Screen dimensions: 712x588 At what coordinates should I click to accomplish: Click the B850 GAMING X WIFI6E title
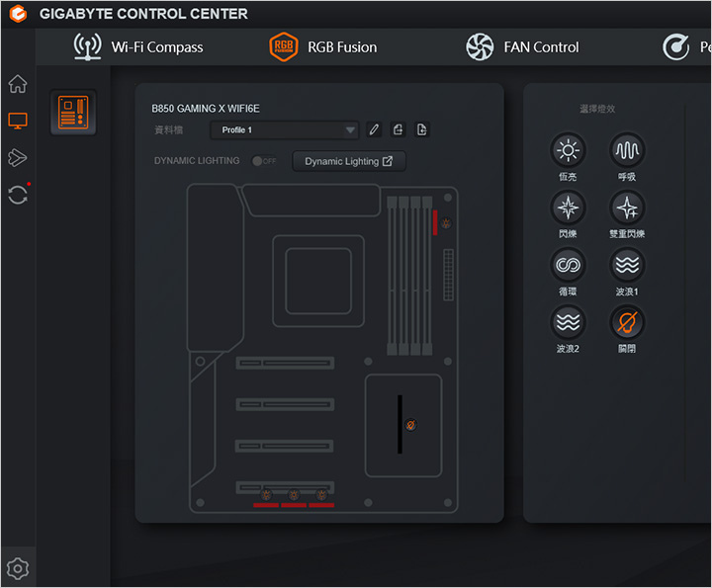tap(206, 109)
